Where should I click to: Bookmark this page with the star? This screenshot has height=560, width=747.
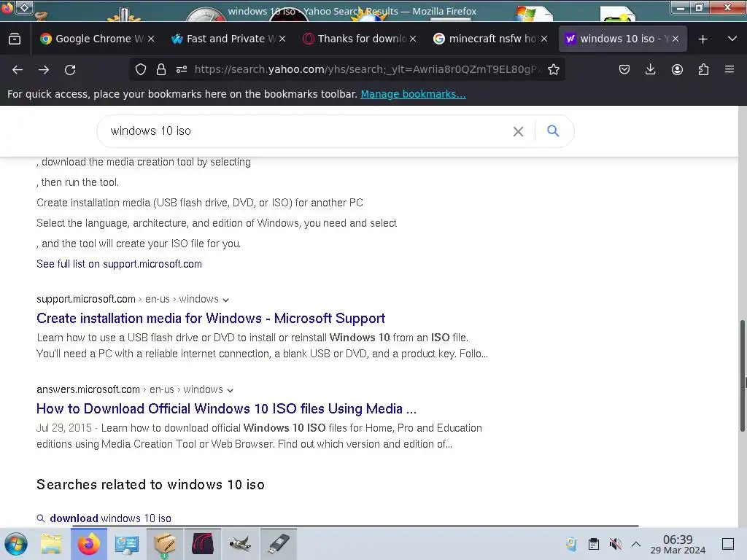pyautogui.click(x=553, y=69)
